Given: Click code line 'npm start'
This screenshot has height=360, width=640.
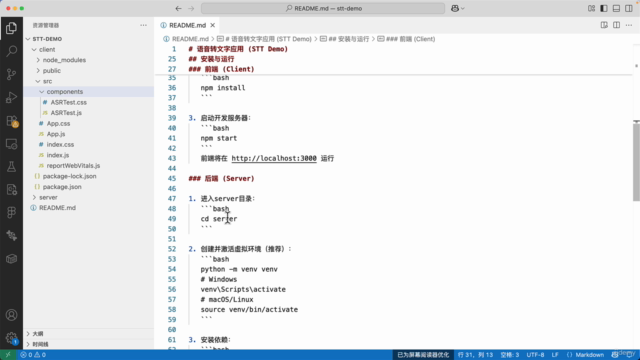Looking at the screenshot, I should [x=219, y=138].
